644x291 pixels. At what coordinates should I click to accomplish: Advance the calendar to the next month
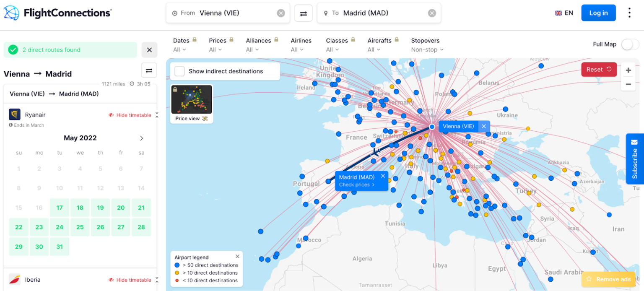click(x=141, y=138)
